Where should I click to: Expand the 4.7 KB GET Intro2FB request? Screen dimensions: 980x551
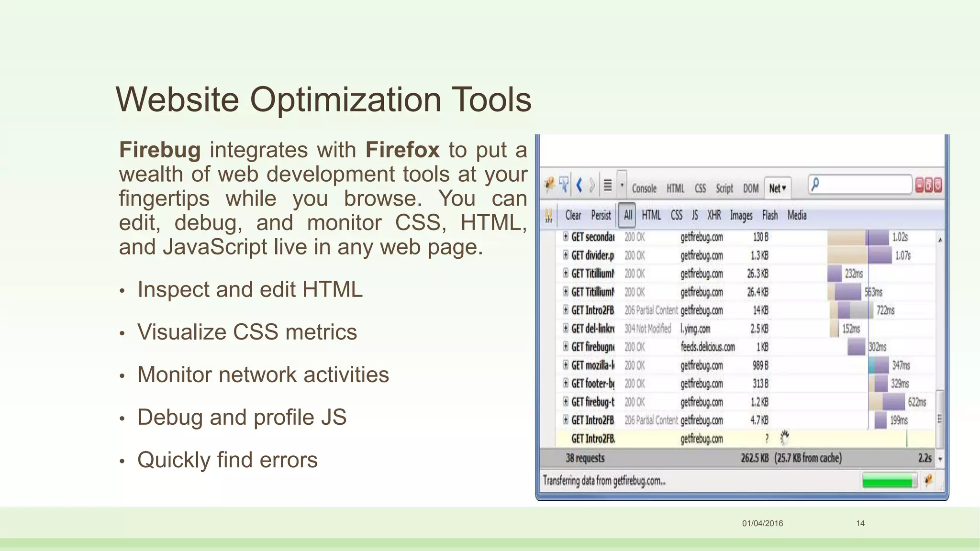tap(566, 419)
